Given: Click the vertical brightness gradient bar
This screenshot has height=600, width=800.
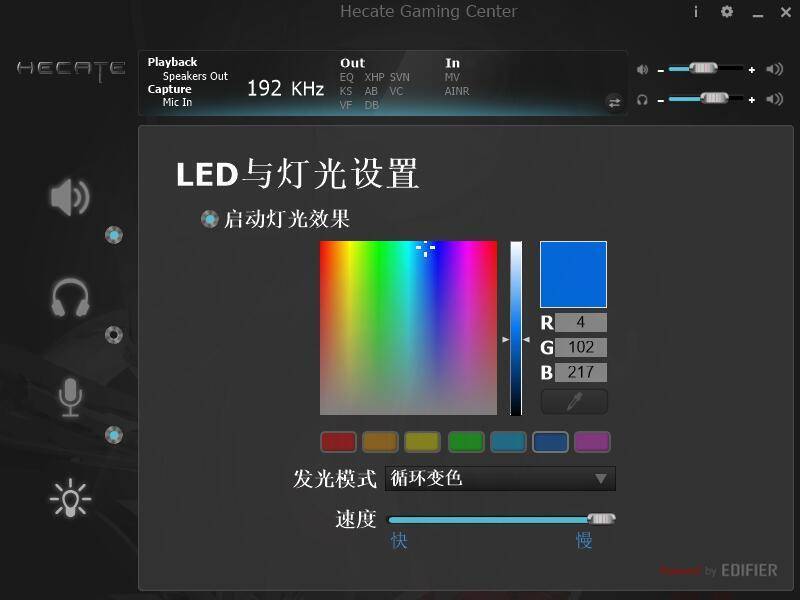Looking at the screenshot, I should [x=516, y=328].
